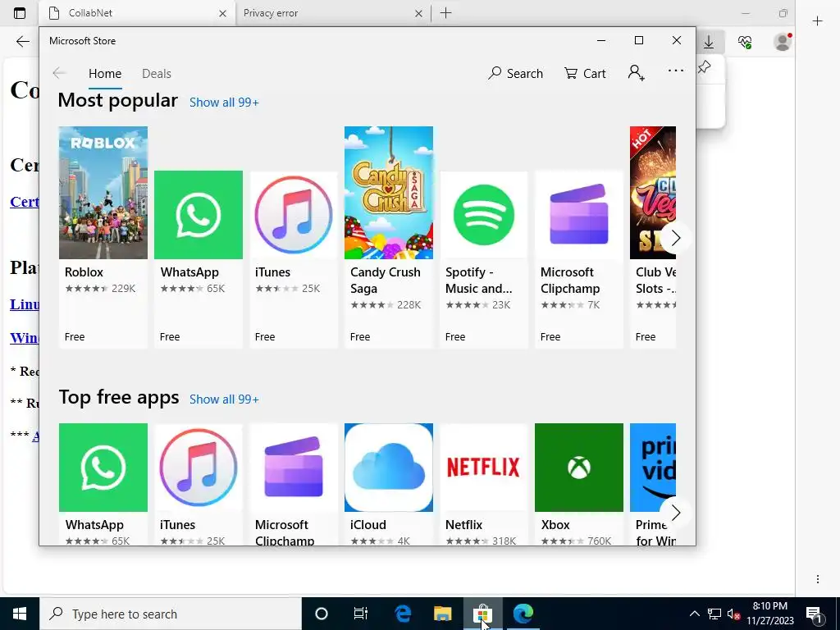Close the Privacy error browser tab
840x630 pixels.
pyautogui.click(x=419, y=13)
